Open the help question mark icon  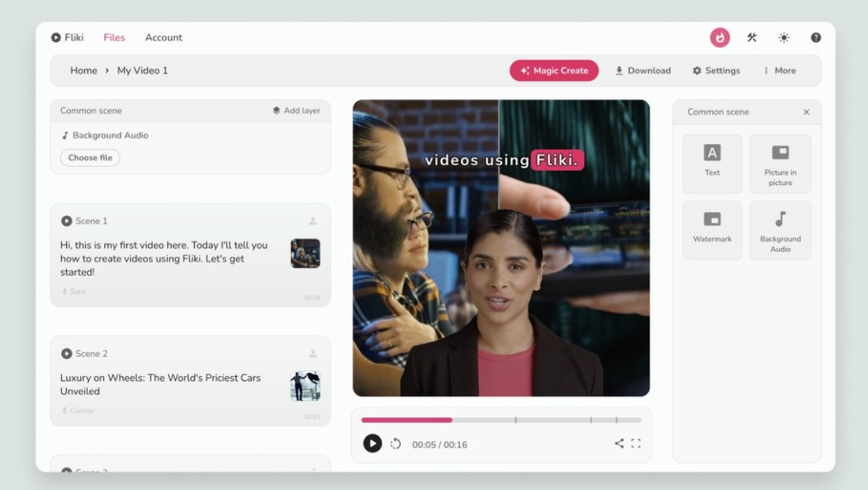[x=816, y=37]
